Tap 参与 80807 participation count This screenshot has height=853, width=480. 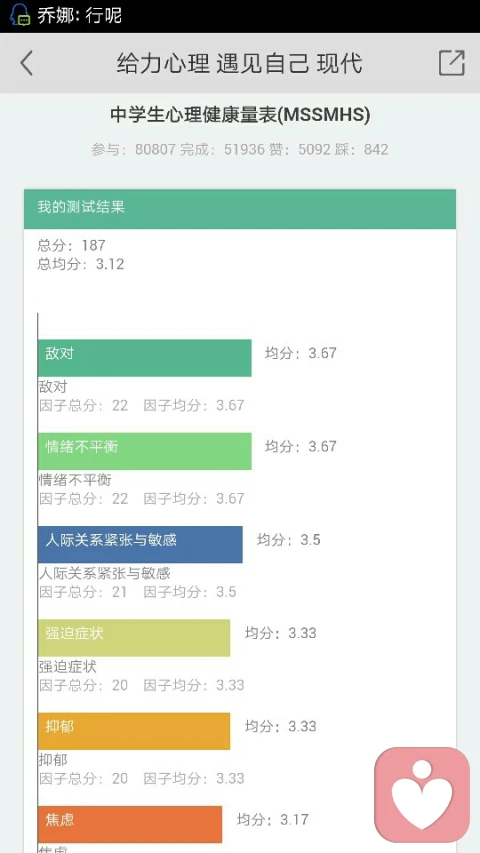(x=133, y=150)
